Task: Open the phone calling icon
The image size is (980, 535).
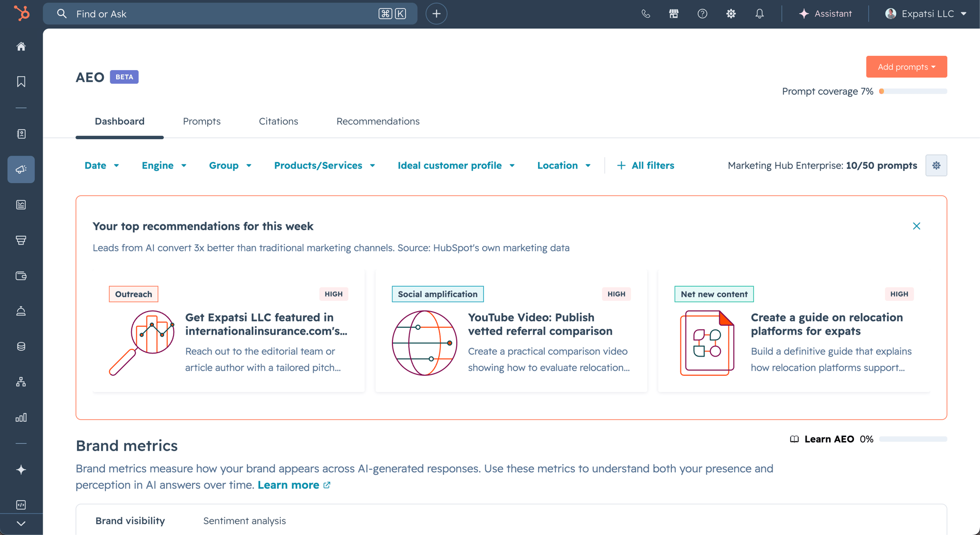Action: click(x=646, y=14)
